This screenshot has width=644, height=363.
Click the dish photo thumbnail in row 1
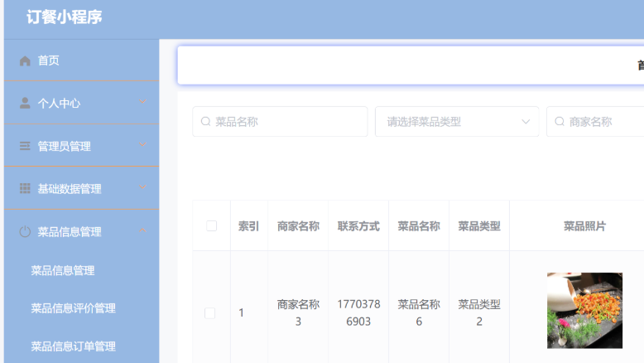pyautogui.click(x=584, y=310)
